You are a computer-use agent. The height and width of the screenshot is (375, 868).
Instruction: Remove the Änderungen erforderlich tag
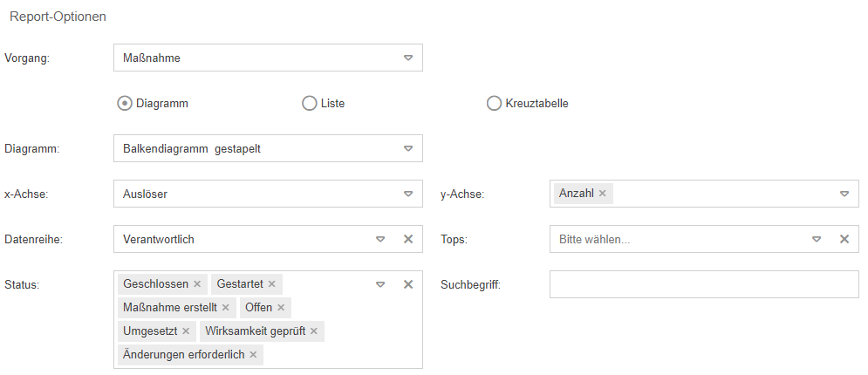[253, 355]
